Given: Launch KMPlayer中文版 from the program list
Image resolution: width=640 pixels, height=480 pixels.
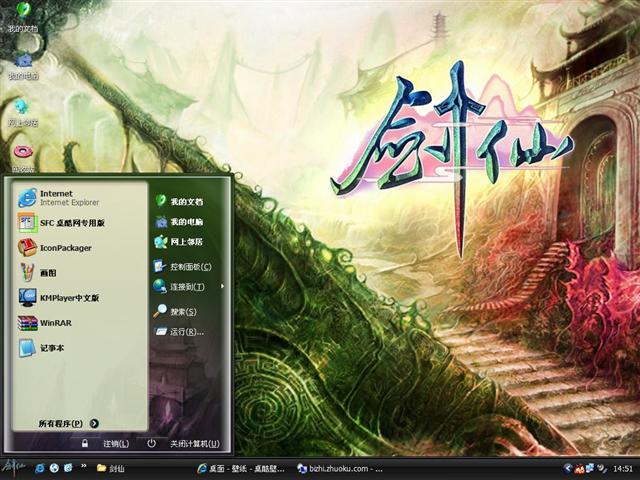Looking at the screenshot, I should [80, 298].
